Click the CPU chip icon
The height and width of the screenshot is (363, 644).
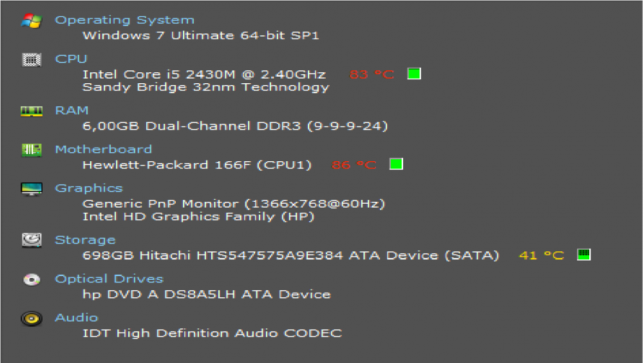[32, 60]
